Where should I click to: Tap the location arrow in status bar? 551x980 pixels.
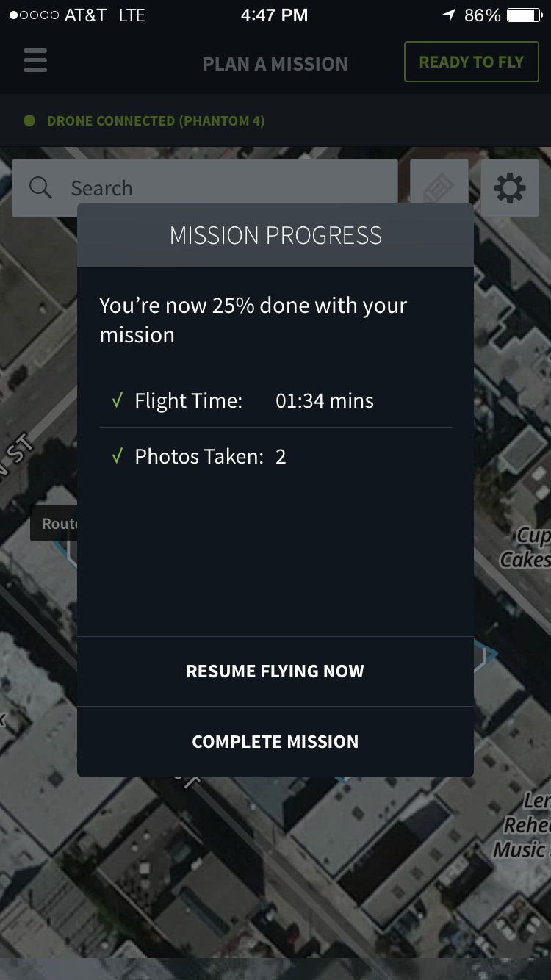tap(449, 15)
